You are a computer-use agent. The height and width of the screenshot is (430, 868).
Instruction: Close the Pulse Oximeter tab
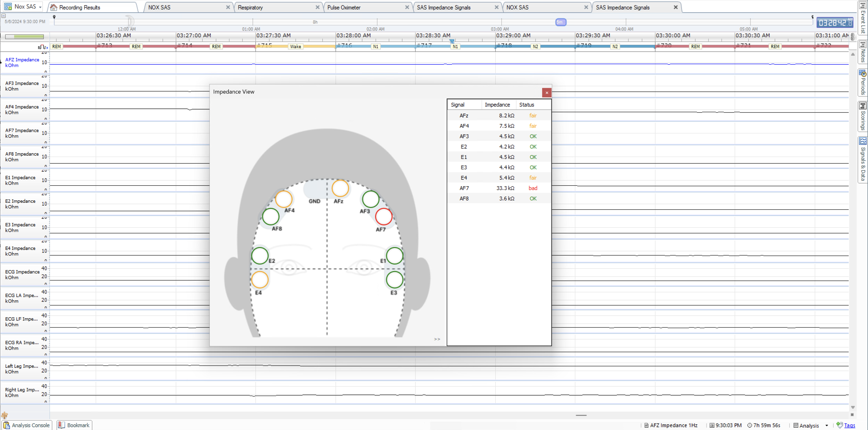407,7
